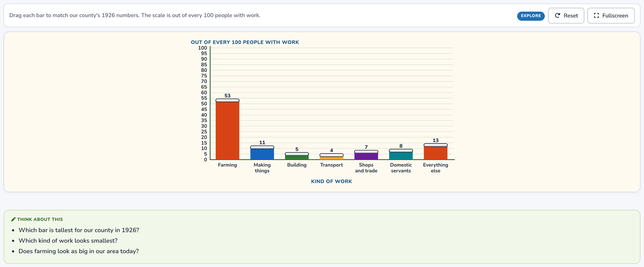Click the pencil icon beside Think About This
The width and height of the screenshot is (644, 267).
click(13, 219)
